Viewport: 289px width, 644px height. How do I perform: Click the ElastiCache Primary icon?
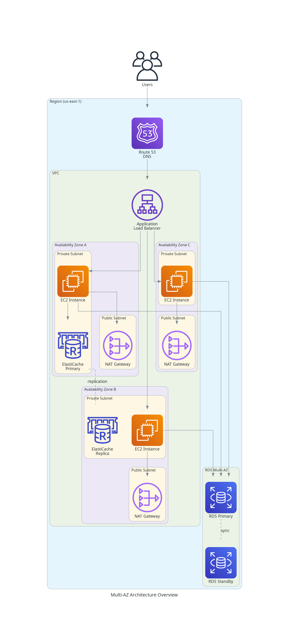73,345
